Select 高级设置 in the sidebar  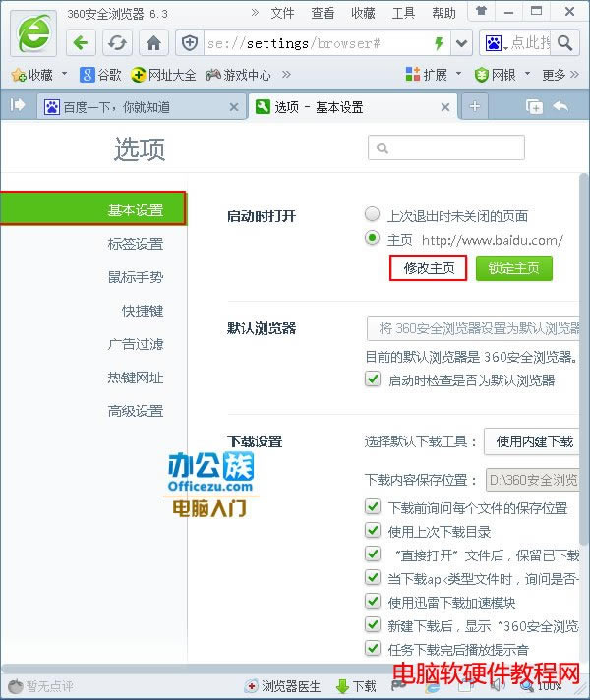(x=136, y=411)
